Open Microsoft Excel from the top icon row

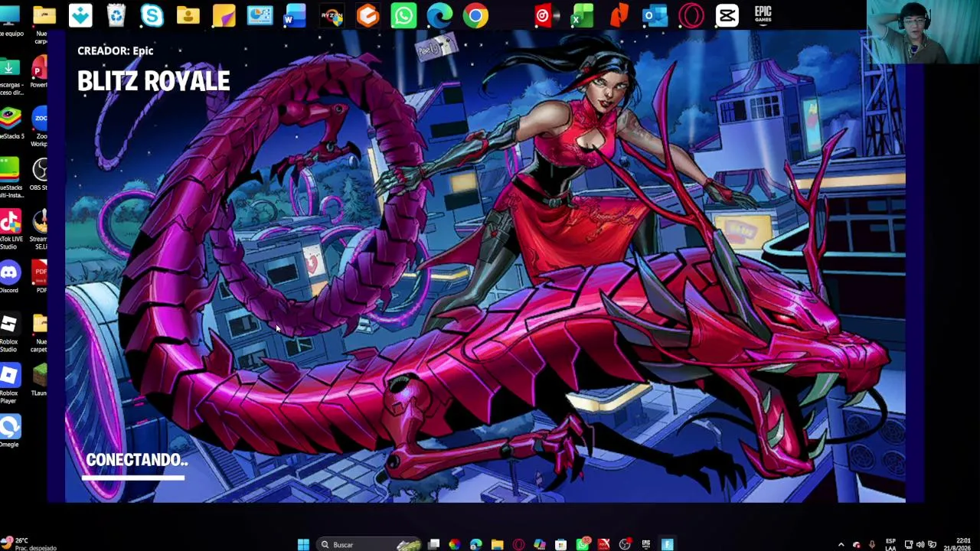click(583, 15)
